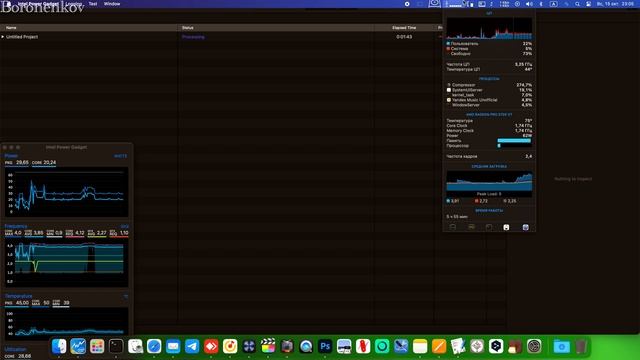The height and width of the screenshot is (360, 640).
Task: Click the iStat CPU graph in menu bar
Action: tap(455, 4)
